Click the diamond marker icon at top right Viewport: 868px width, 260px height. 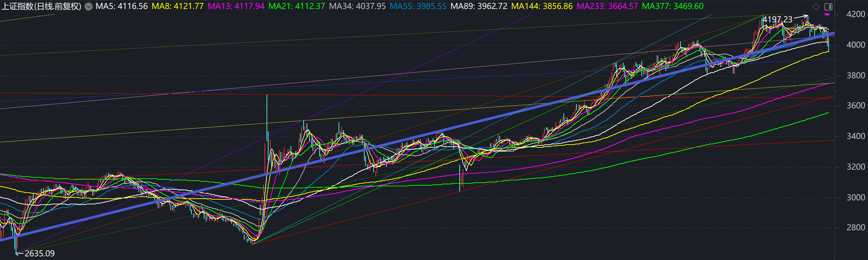[x=816, y=7]
